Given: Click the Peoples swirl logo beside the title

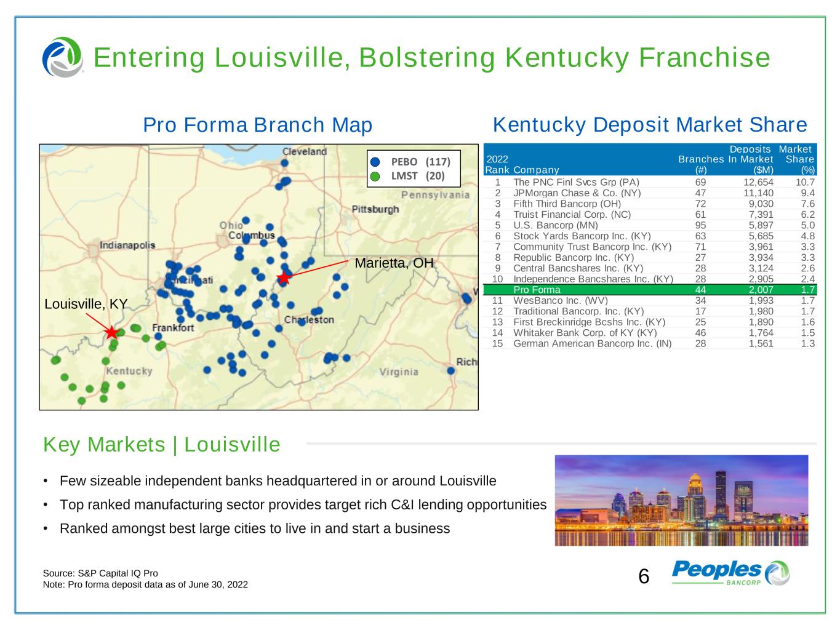Looking at the screenshot, I should click(x=62, y=57).
